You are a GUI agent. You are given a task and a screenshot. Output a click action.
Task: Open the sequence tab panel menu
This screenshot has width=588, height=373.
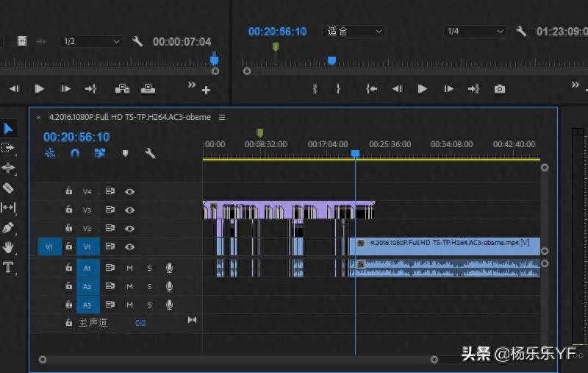click(222, 117)
